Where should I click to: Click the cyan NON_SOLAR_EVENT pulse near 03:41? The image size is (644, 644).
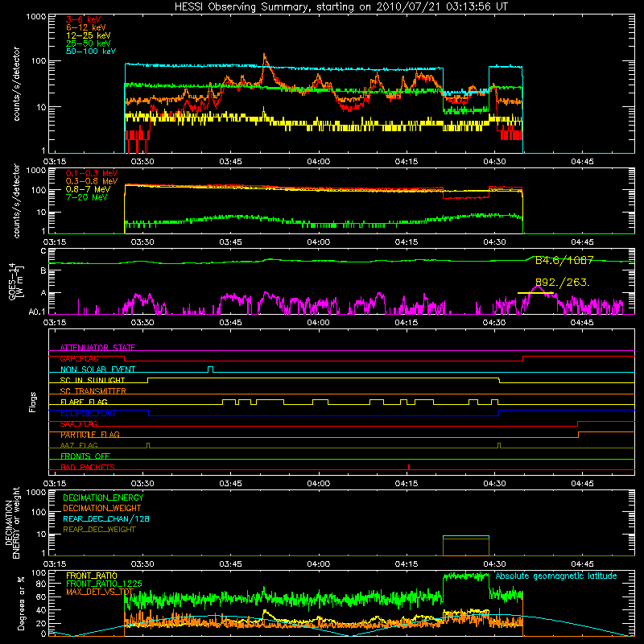[x=210, y=369]
